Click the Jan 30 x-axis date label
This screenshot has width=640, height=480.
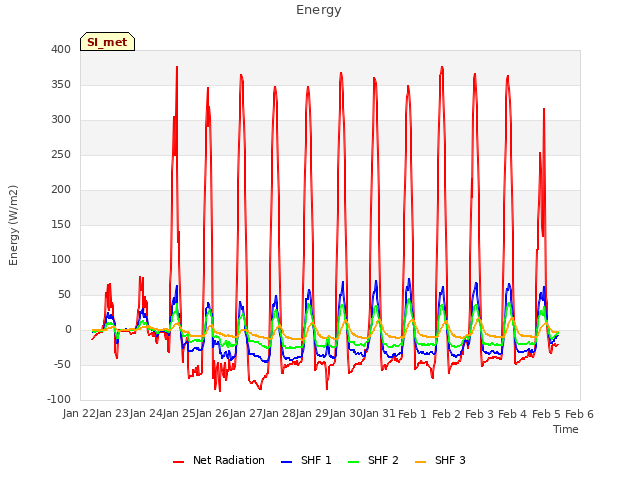pyautogui.click(x=346, y=414)
